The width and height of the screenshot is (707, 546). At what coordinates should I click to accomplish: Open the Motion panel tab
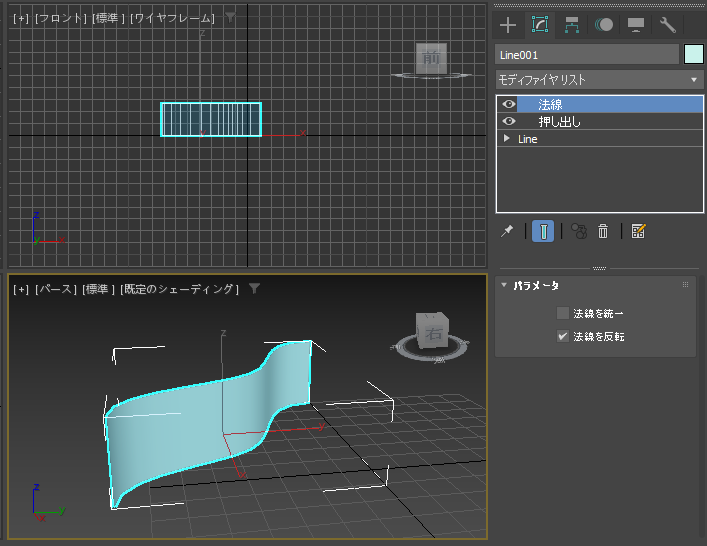[604, 25]
